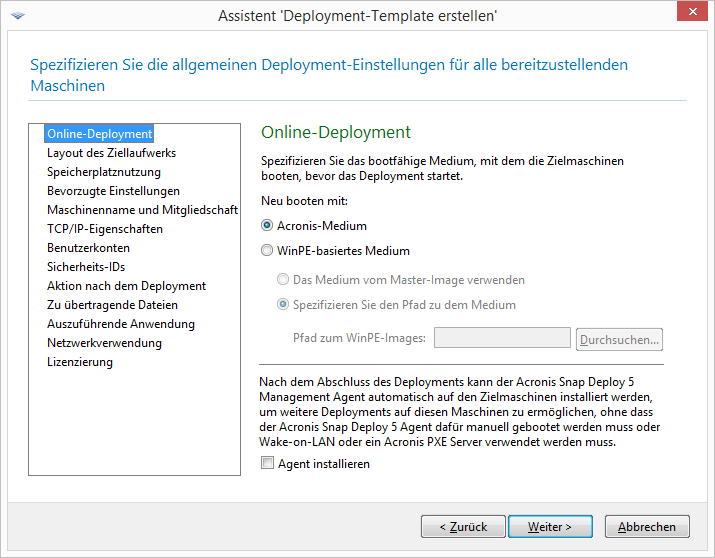Open the Sicherheits-IDs page
The image size is (715, 558).
point(86,267)
